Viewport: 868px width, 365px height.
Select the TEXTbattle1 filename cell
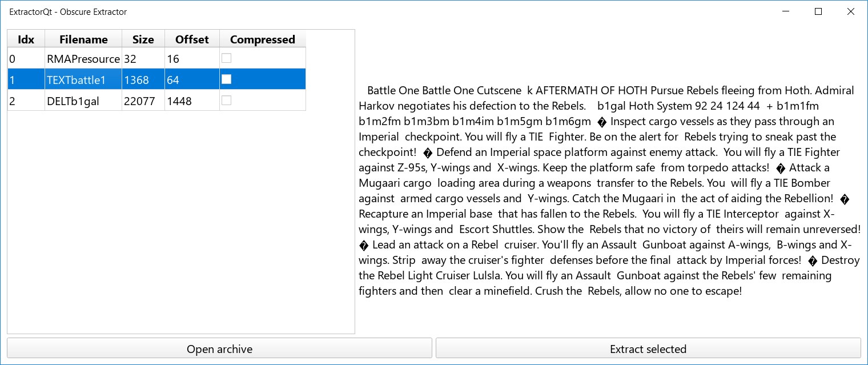83,79
